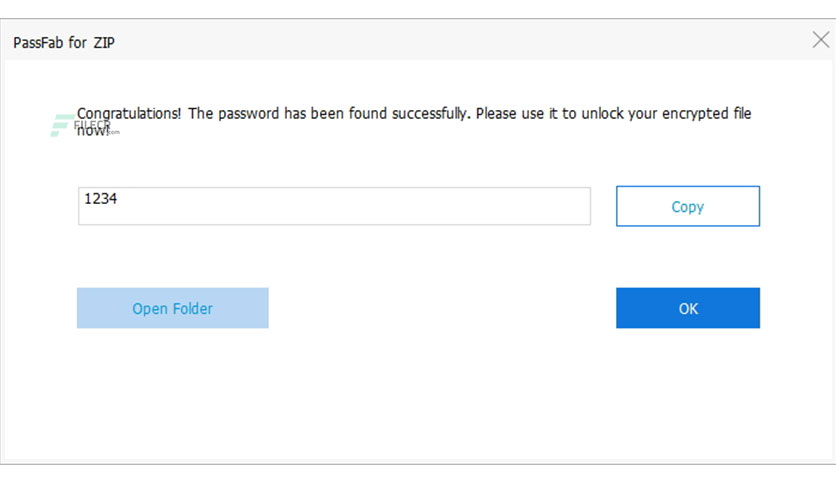Close the PassFab for ZIP dialog
The width and height of the screenshot is (836, 484).
[x=821, y=39]
